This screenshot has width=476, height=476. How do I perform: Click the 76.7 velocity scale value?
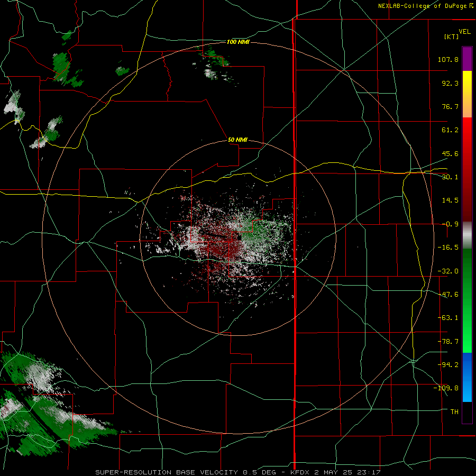pyautogui.click(x=450, y=106)
